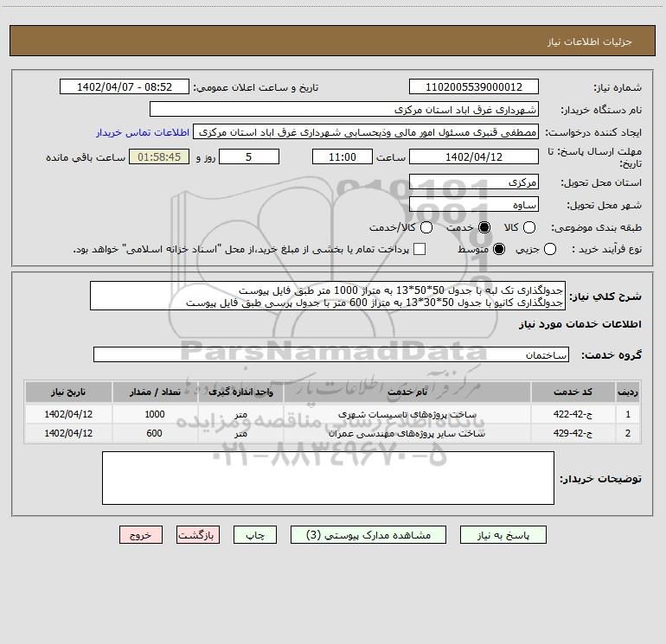Click the quantity 600 cell

click(155, 433)
